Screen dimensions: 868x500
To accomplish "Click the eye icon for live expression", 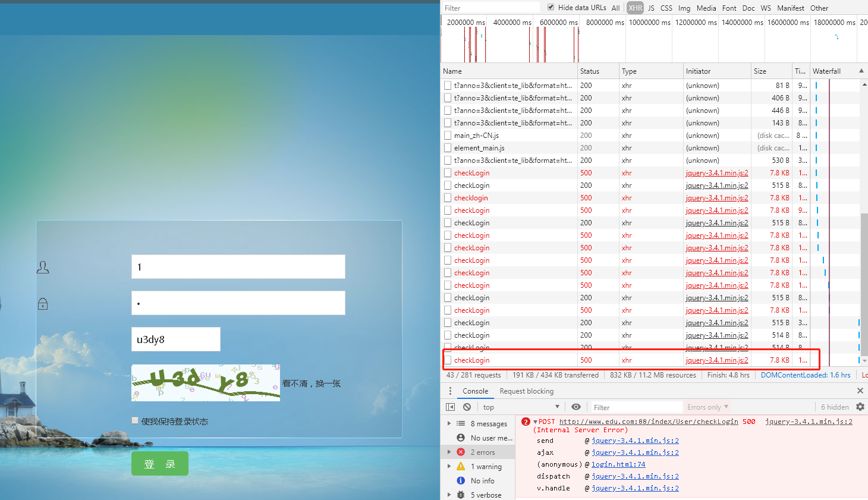I will 575,407.
